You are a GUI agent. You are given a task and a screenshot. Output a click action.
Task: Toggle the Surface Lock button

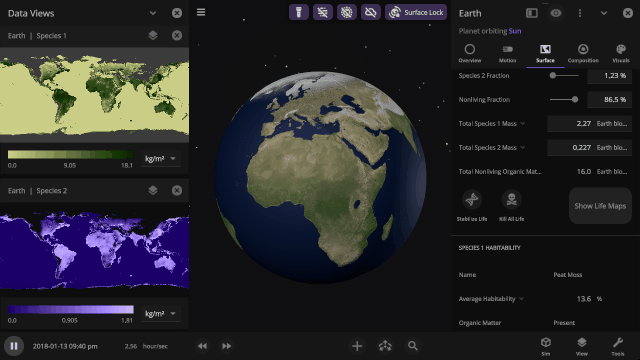[416, 12]
